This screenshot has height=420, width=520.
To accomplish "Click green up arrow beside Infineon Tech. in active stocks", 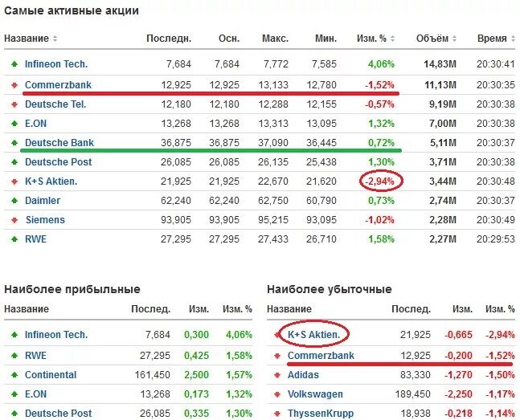I will pyautogui.click(x=14, y=64).
